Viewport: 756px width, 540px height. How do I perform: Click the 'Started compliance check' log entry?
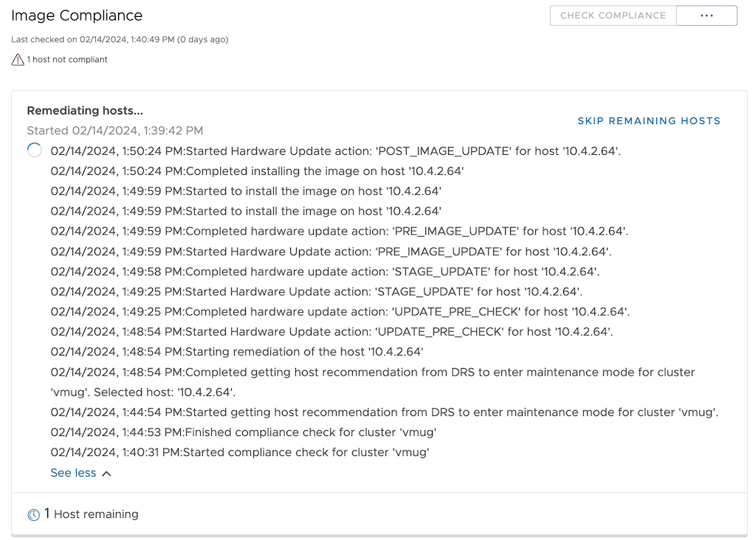click(240, 452)
